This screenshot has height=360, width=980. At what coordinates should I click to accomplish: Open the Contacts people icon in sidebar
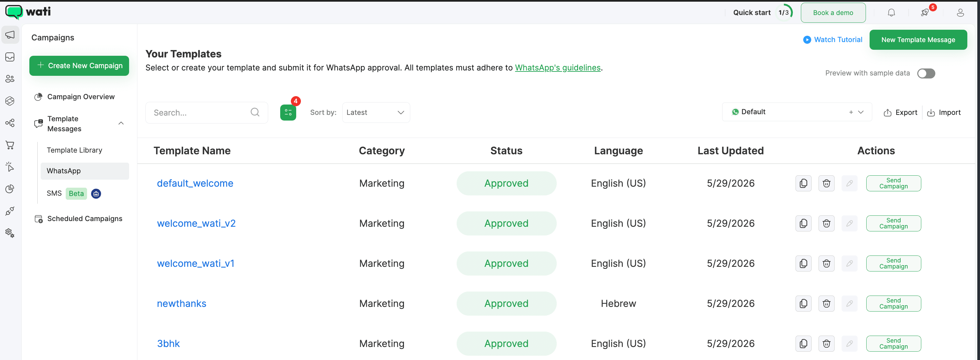pyautogui.click(x=10, y=79)
